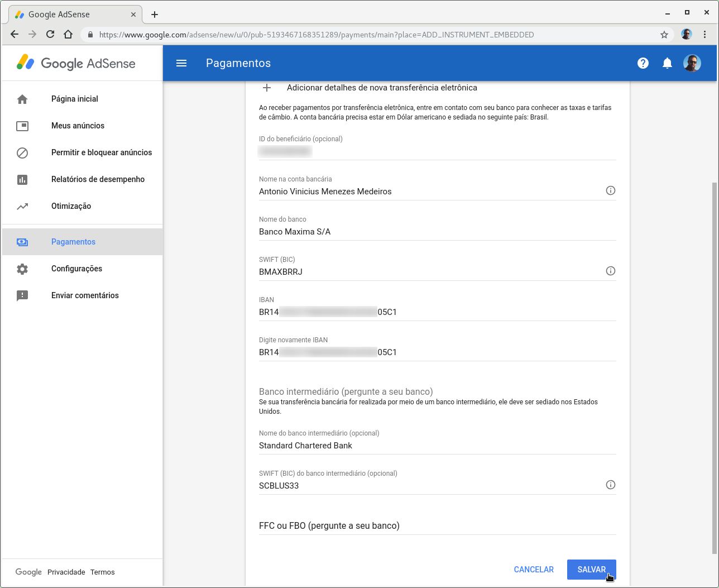Viewport: 719px width, 588px height.
Task: Open the account avatar in blue header
Action: tap(692, 63)
